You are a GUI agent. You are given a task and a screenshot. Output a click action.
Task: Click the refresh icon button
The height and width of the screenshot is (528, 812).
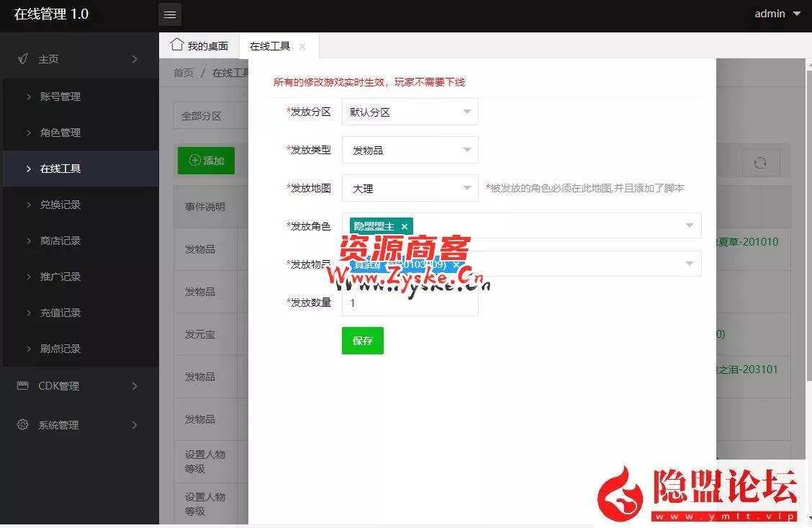pos(760,163)
